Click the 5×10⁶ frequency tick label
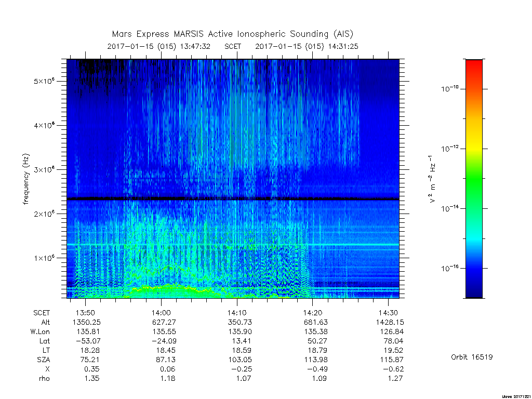 45,81
